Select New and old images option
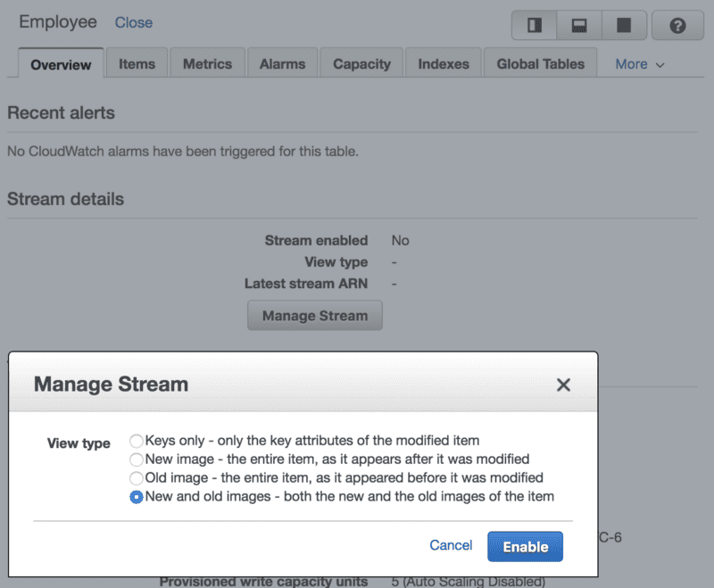This screenshot has width=714, height=588. pyautogui.click(x=137, y=497)
